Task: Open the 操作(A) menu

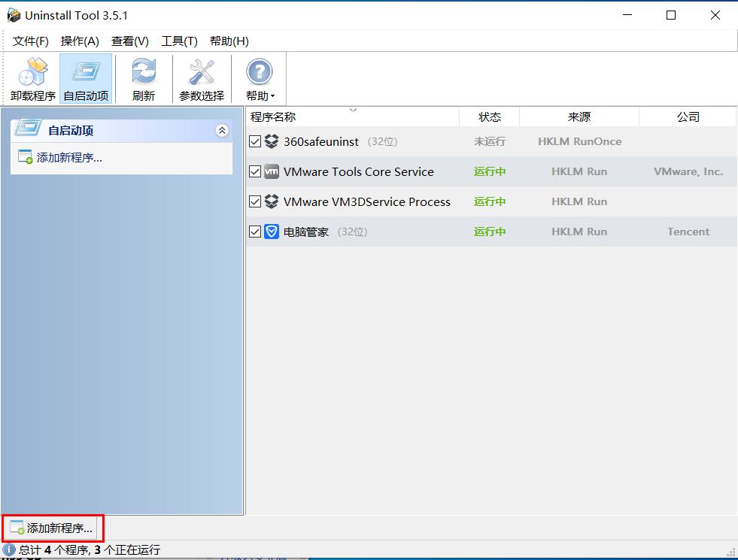Action: [x=80, y=41]
